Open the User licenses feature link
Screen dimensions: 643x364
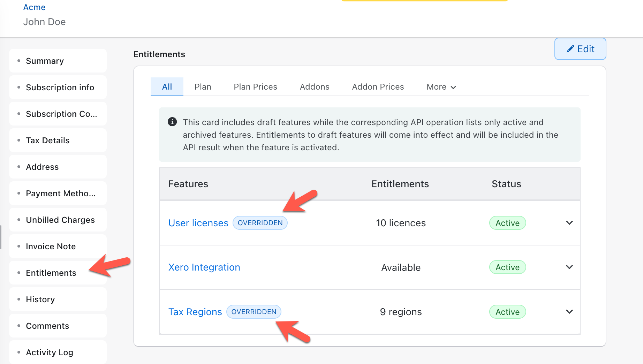pyautogui.click(x=198, y=223)
